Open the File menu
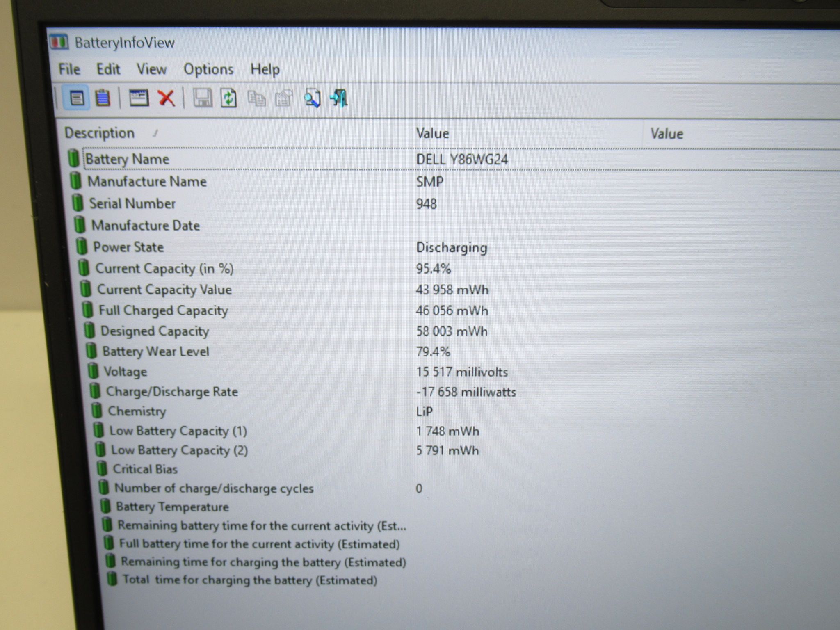Viewport: 840px width, 630px height. click(x=69, y=69)
